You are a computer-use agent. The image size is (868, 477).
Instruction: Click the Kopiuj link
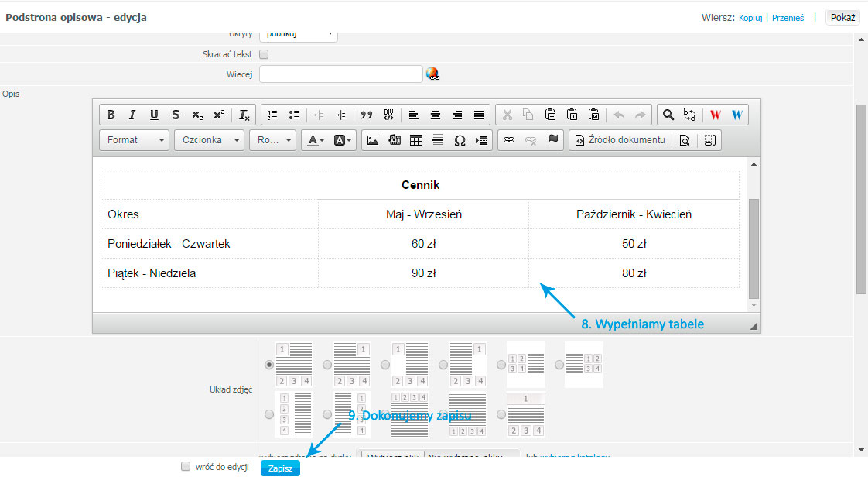tap(750, 18)
